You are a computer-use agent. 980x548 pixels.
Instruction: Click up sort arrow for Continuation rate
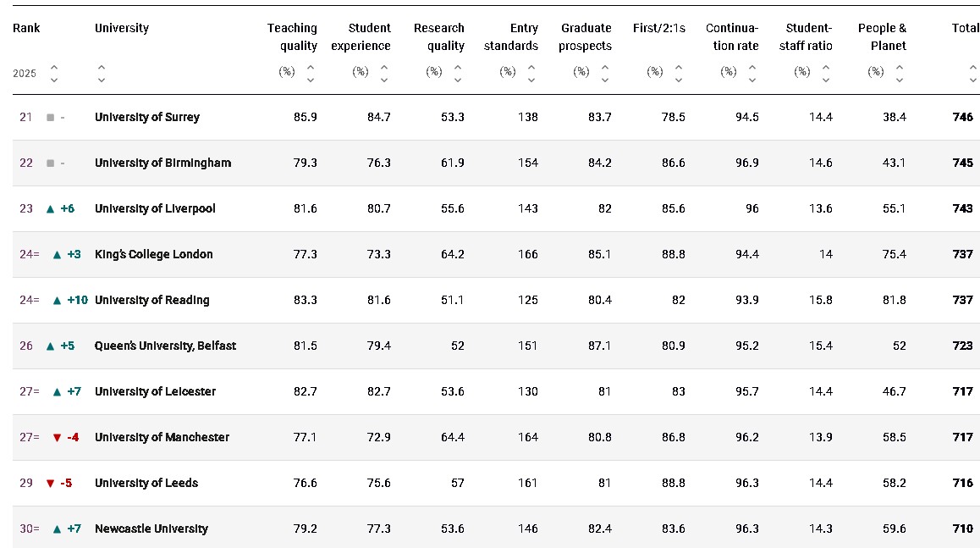tap(752, 67)
